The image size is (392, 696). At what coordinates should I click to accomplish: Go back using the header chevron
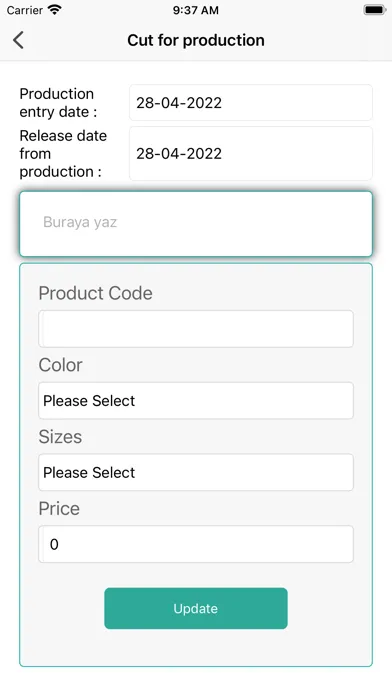[x=18, y=40]
